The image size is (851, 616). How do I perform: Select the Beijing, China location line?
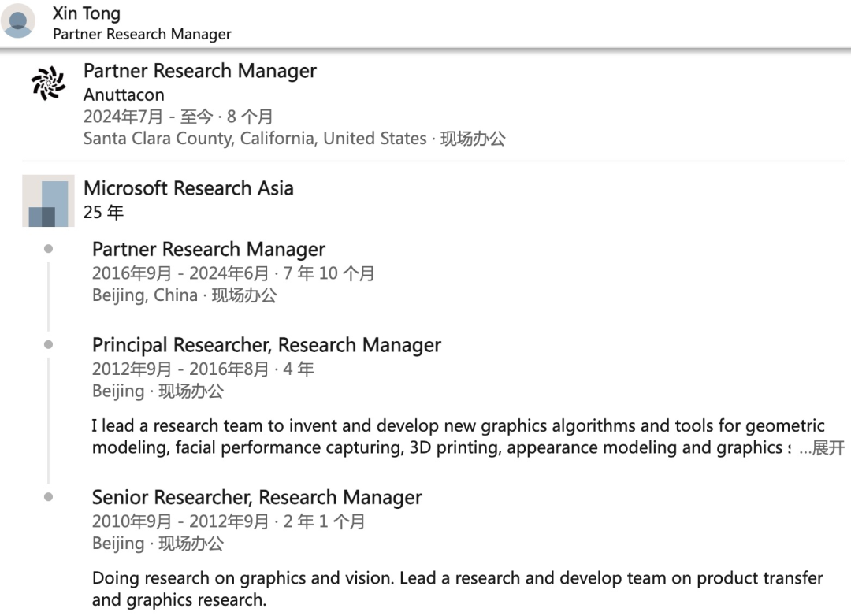tap(184, 295)
